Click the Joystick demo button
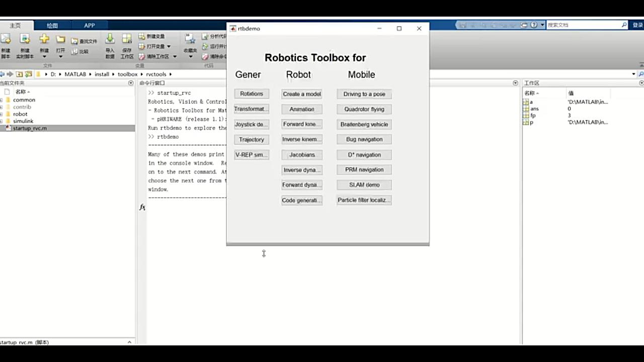 [x=252, y=124]
